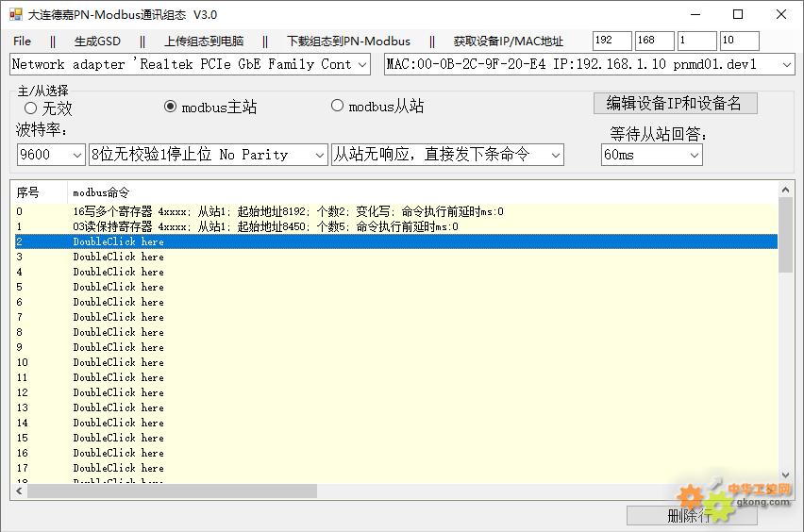Screen dimensions: 804x532
Task: Click 生成GSD menu item
Action: (x=97, y=42)
